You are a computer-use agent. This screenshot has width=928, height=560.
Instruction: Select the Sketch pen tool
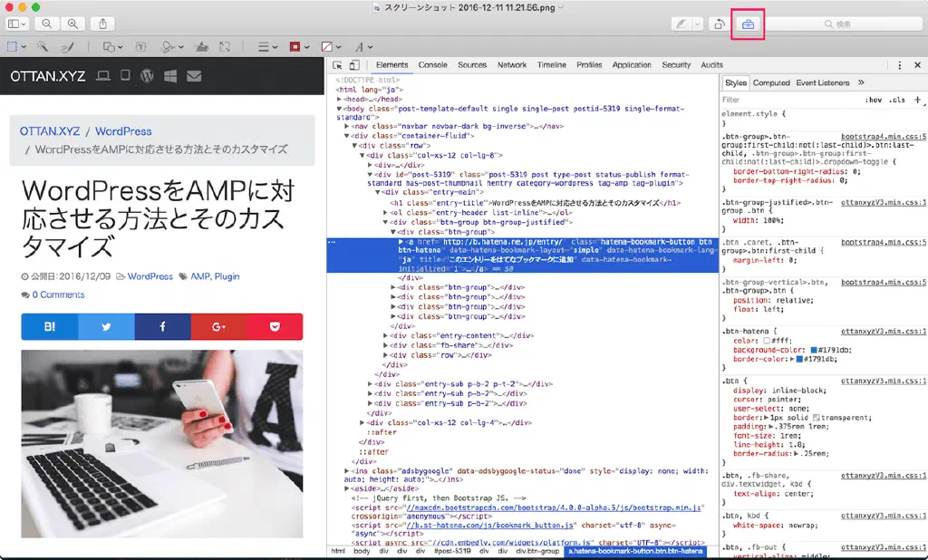pos(68,46)
